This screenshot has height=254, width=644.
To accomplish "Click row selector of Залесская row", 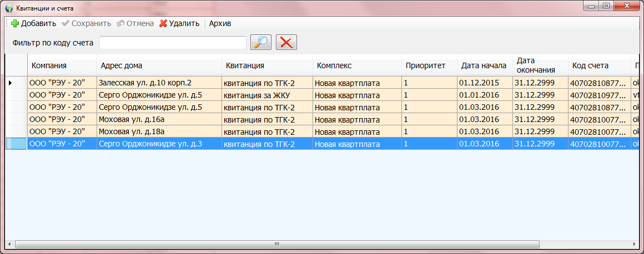I will pyautogui.click(x=17, y=83).
